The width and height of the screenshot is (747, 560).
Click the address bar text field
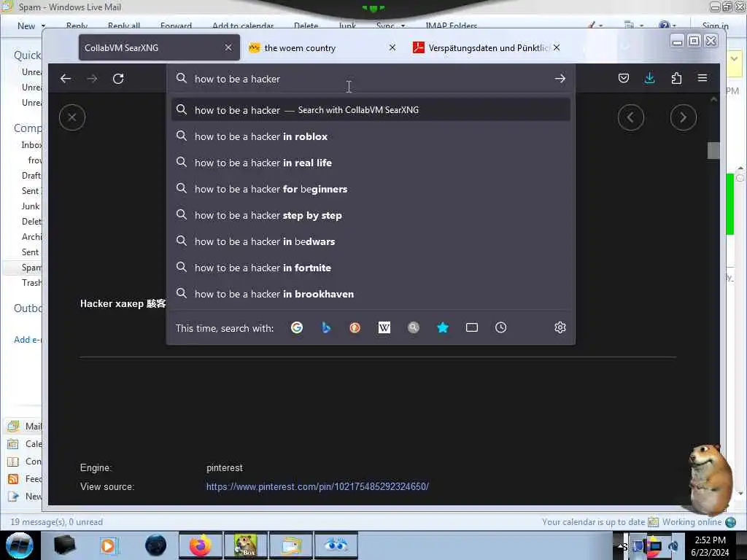371,79
